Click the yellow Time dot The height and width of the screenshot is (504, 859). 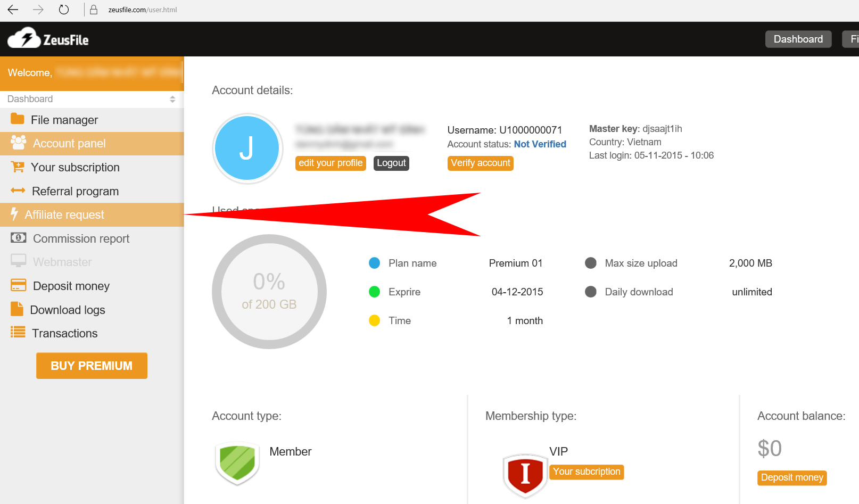pyautogui.click(x=374, y=320)
